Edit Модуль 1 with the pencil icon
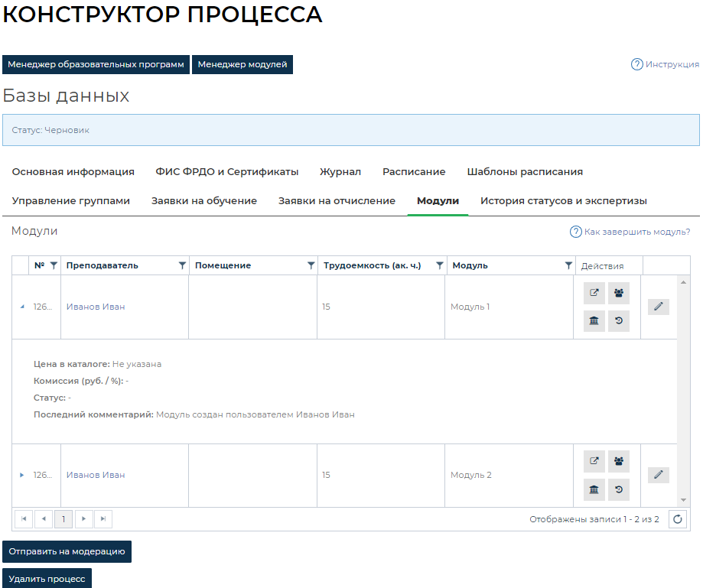The image size is (703, 588). (658, 307)
